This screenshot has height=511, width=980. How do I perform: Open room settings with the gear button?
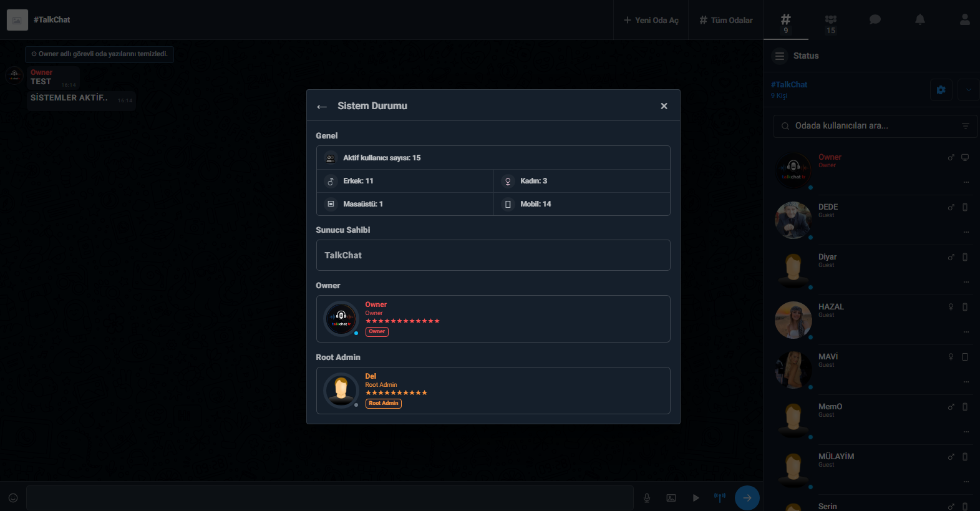pos(941,90)
